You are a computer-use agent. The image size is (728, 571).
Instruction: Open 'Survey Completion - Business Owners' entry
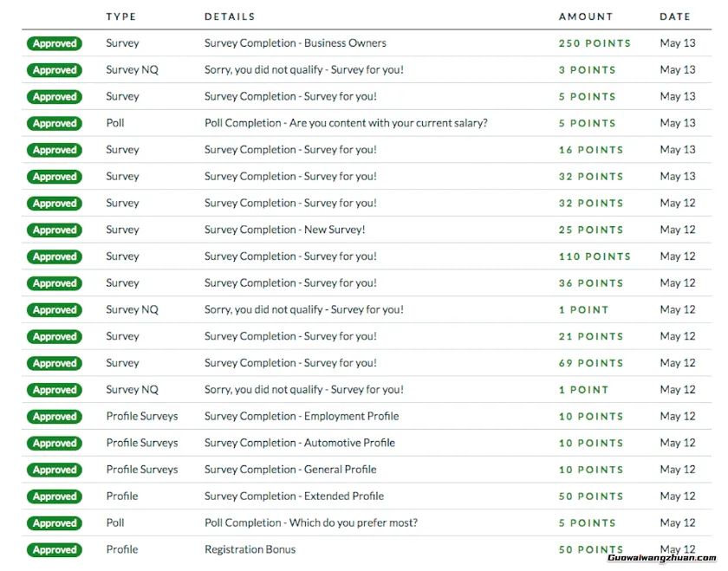pyautogui.click(x=295, y=43)
